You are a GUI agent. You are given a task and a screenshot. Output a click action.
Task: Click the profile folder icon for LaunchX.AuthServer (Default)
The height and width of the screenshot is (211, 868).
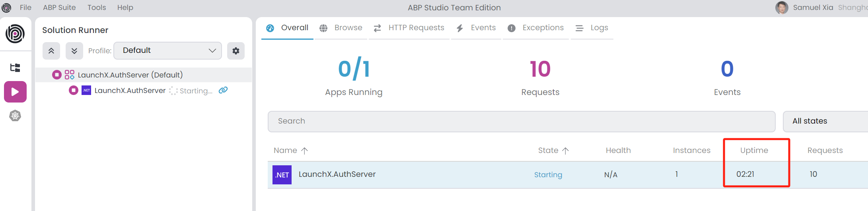(70, 75)
